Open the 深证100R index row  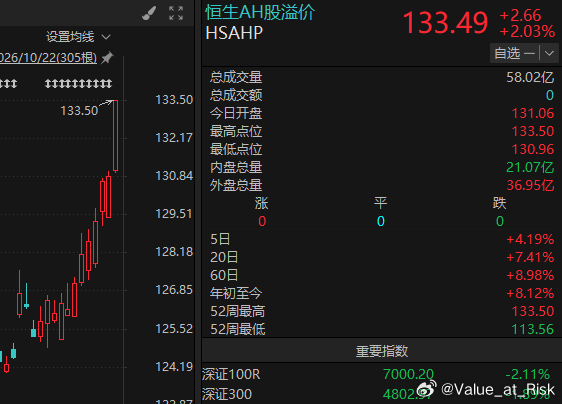tap(382, 374)
